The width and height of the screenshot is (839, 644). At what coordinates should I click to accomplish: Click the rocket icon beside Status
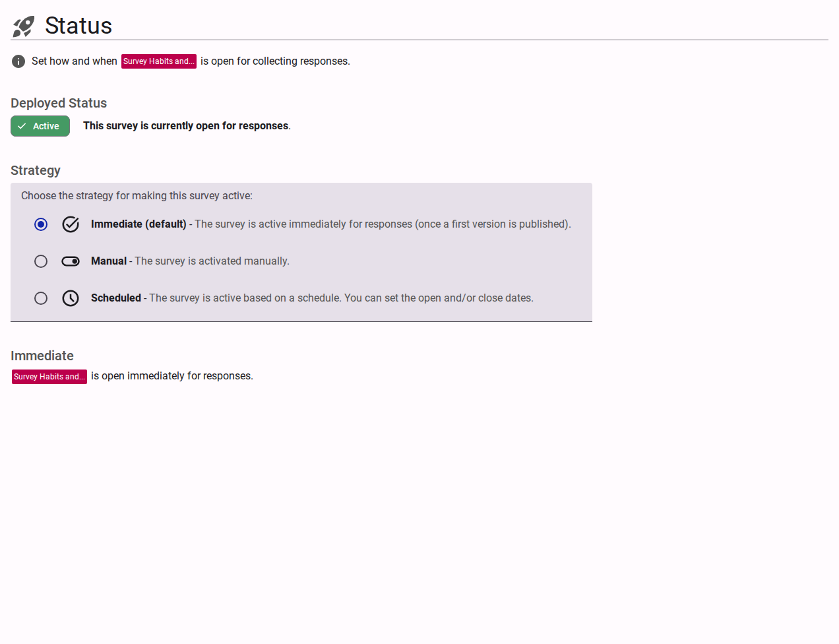click(x=23, y=26)
